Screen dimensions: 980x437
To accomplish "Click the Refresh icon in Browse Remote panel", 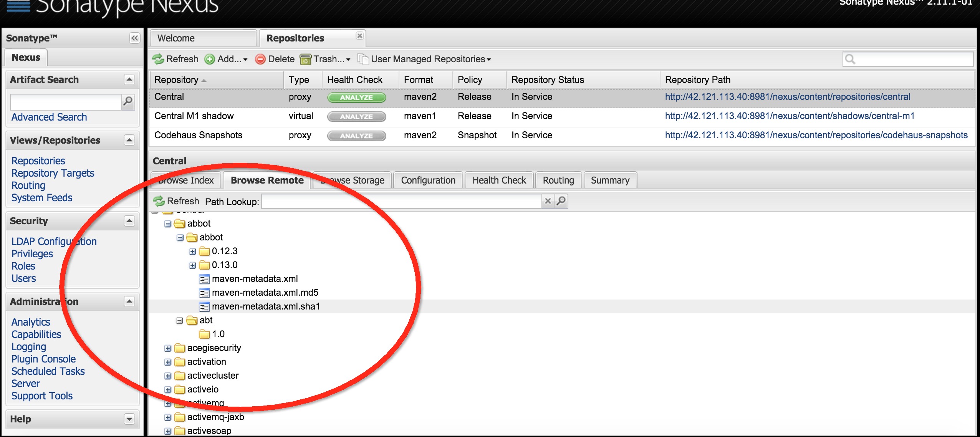I will 158,201.
